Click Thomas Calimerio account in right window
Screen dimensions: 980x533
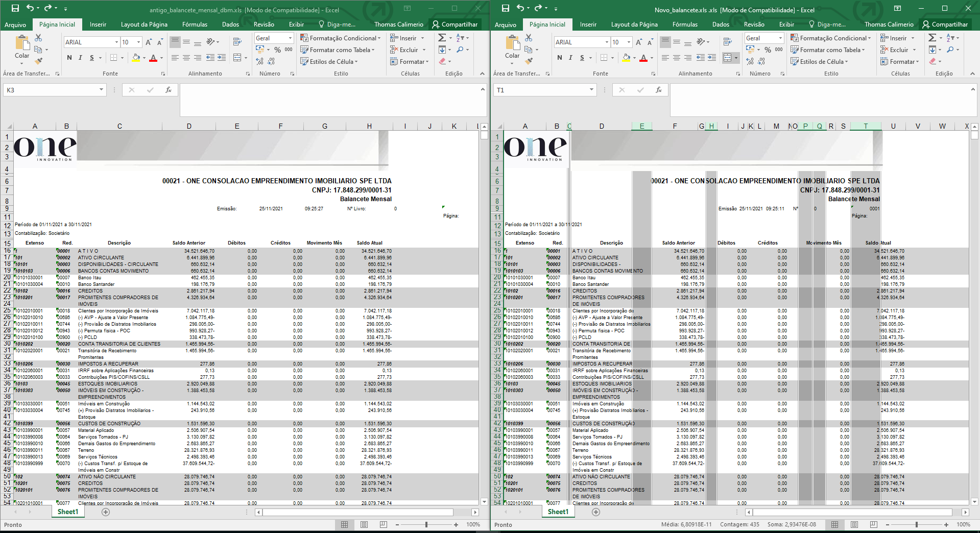(x=889, y=25)
